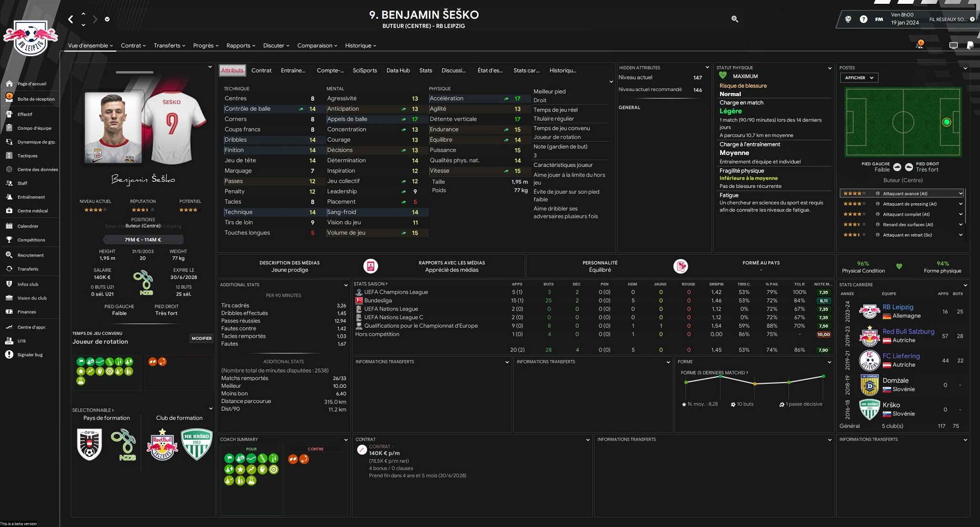Image resolution: width=980 pixels, height=527 pixels.
Task: Click the Modifier playing time button
Action: tap(201, 338)
